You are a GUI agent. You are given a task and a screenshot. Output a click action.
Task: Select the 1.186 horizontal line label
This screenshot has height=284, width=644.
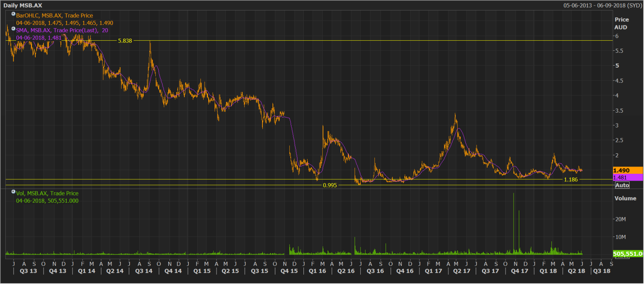tap(571, 179)
